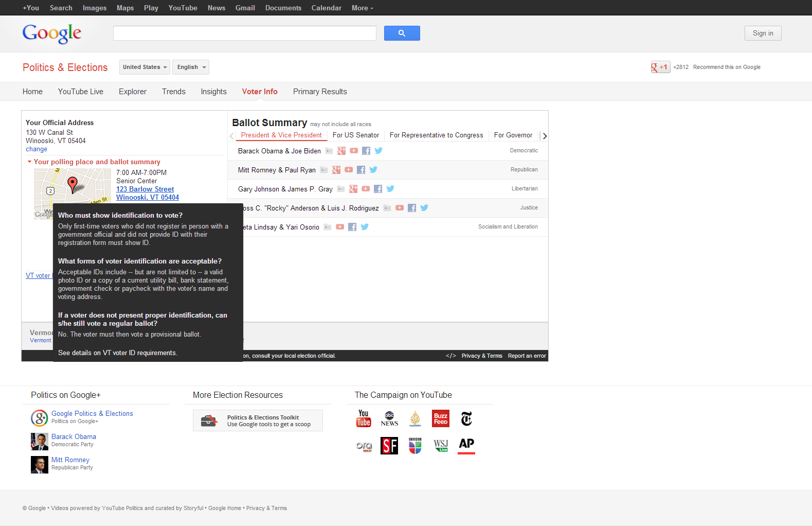This screenshot has width=812, height=526.
Task: Open Mitt Romney & Paul Ryan's YouTube channel
Action: [x=349, y=170]
